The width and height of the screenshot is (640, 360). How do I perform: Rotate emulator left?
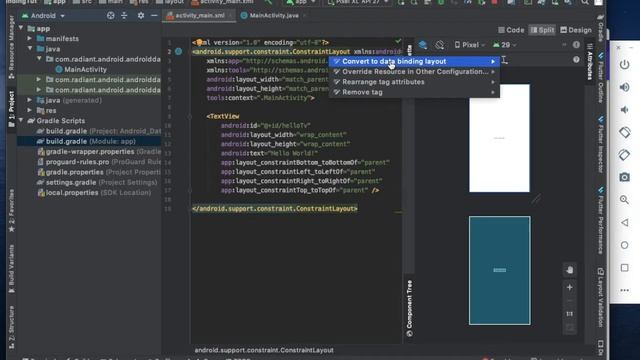624,132
